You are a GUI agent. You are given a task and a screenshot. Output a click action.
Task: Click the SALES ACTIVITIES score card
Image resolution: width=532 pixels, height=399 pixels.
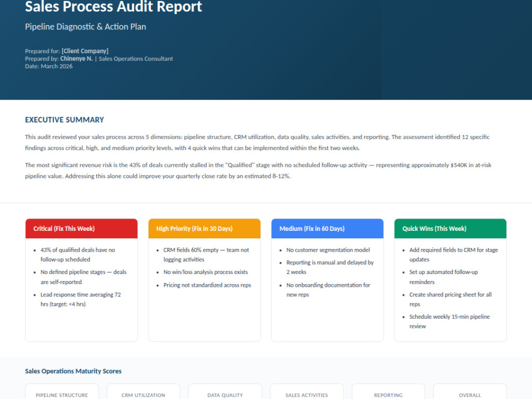click(307, 392)
